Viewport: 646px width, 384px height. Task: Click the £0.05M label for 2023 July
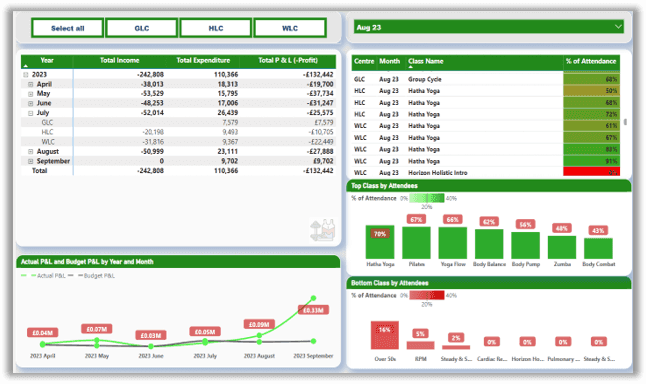[205, 332]
